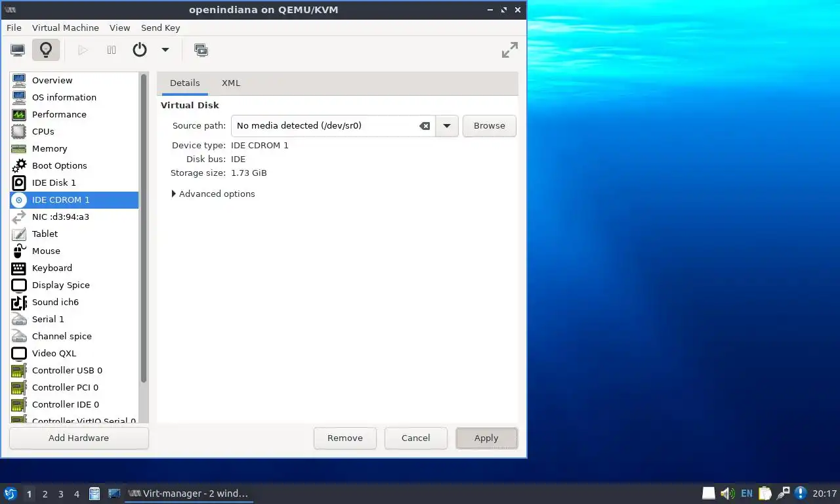The height and width of the screenshot is (504, 840).
Task: Select CPUs hardware entry
Action: [x=74, y=131]
